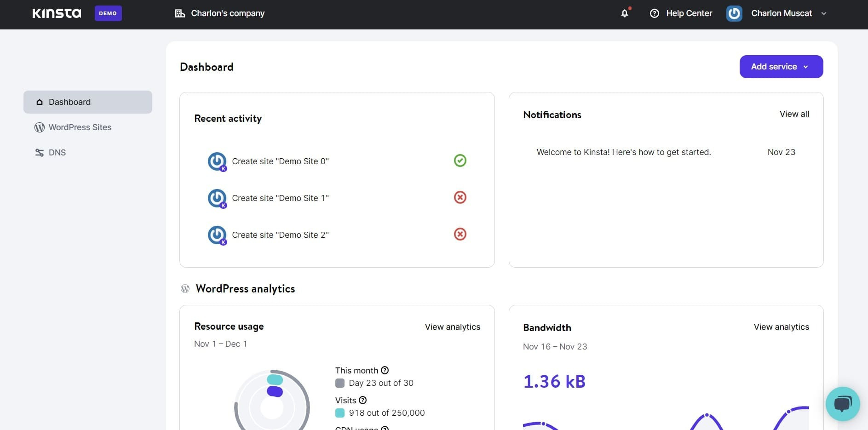Click WordPress icon beside WordPress analytics

185,289
